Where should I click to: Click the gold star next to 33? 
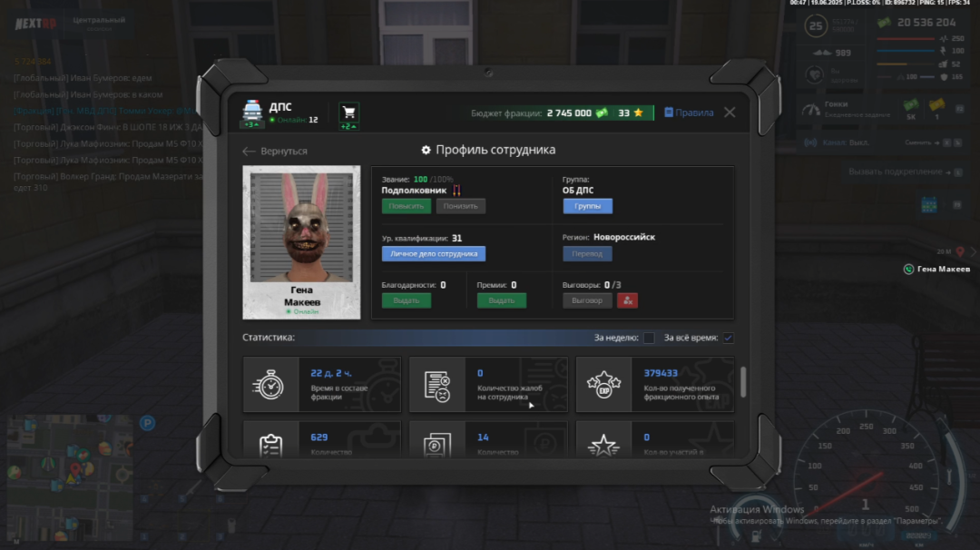[638, 113]
